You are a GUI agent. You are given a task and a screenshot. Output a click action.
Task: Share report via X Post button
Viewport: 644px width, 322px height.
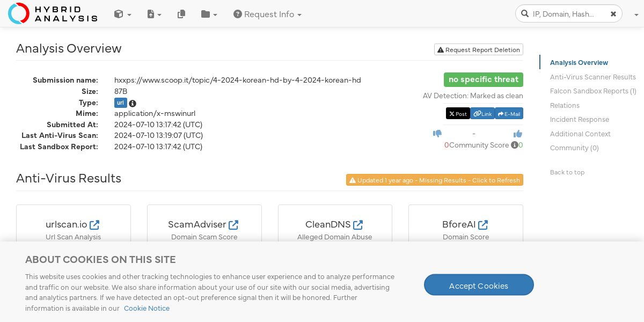[x=458, y=114]
